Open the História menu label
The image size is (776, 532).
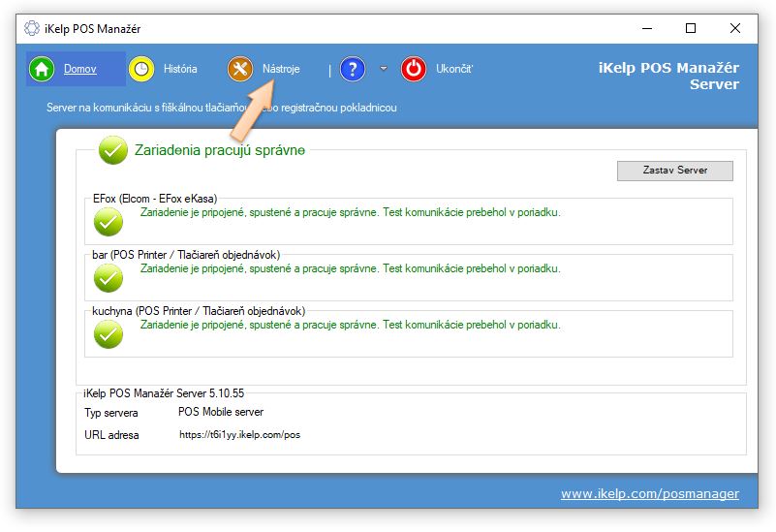pyautogui.click(x=180, y=69)
